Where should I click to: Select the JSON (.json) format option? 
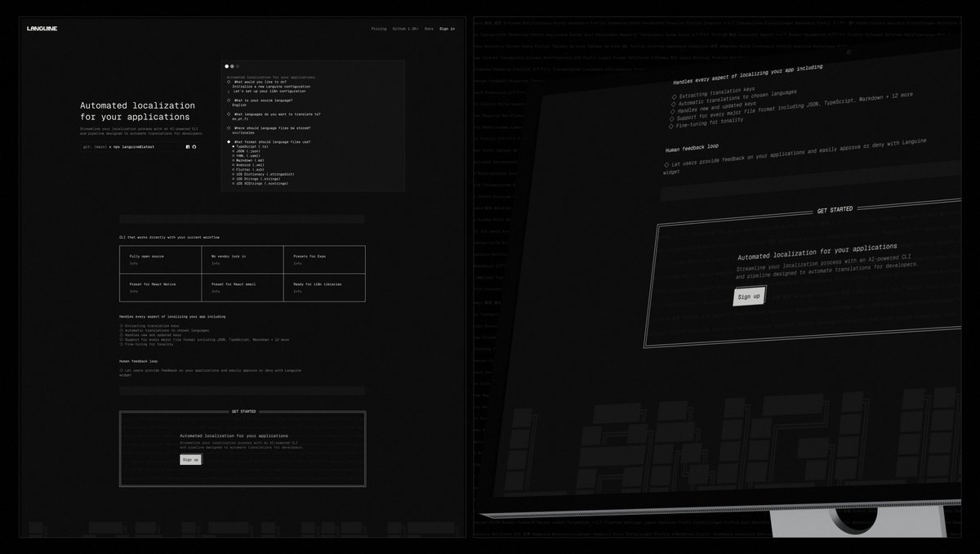[x=247, y=151]
